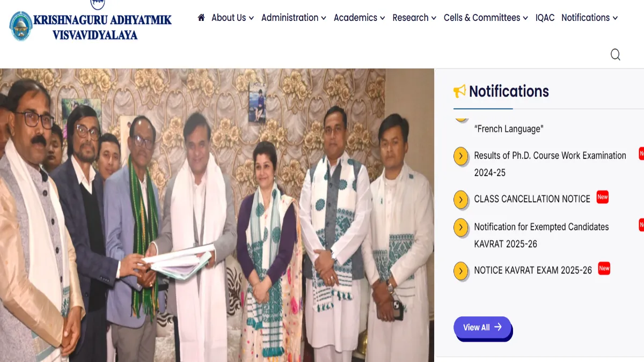Open the Notifications nav dropdown
The image size is (644, 362).
[x=589, y=18]
